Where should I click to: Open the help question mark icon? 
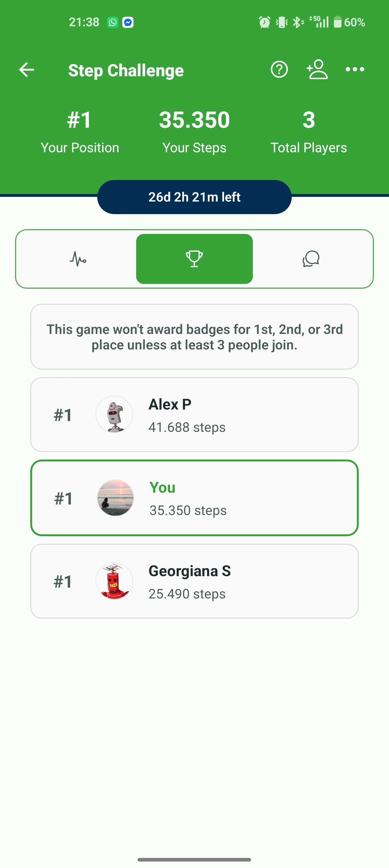(279, 69)
